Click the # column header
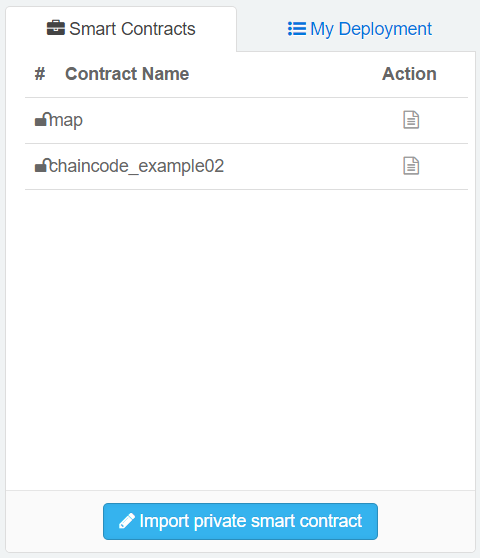Viewport: 480px width, 558px height. tap(40, 74)
